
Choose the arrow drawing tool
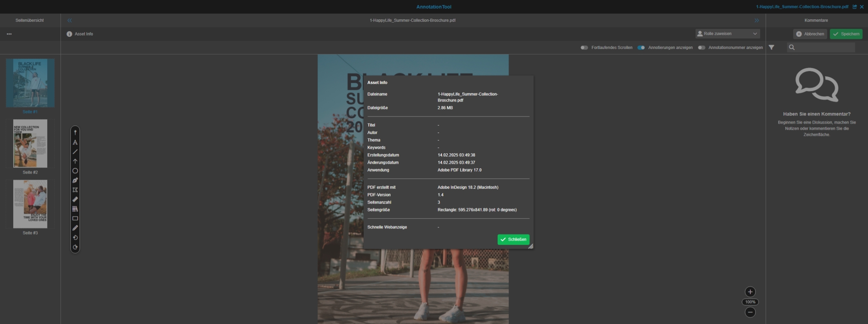coord(75,161)
